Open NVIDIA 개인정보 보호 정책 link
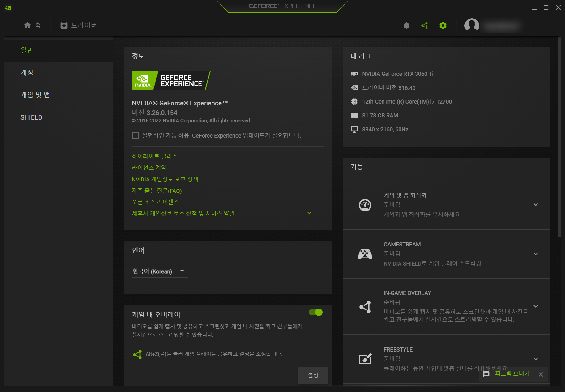The width and height of the screenshot is (565, 392). coord(165,179)
